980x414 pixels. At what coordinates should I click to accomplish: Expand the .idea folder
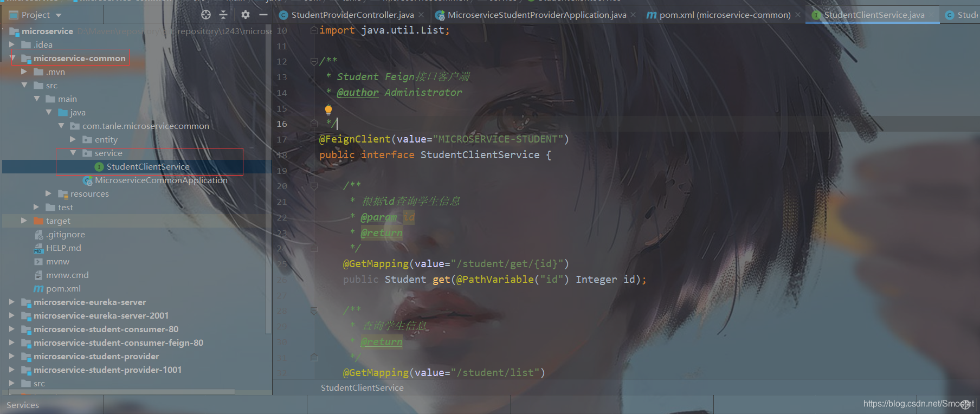tap(12, 44)
